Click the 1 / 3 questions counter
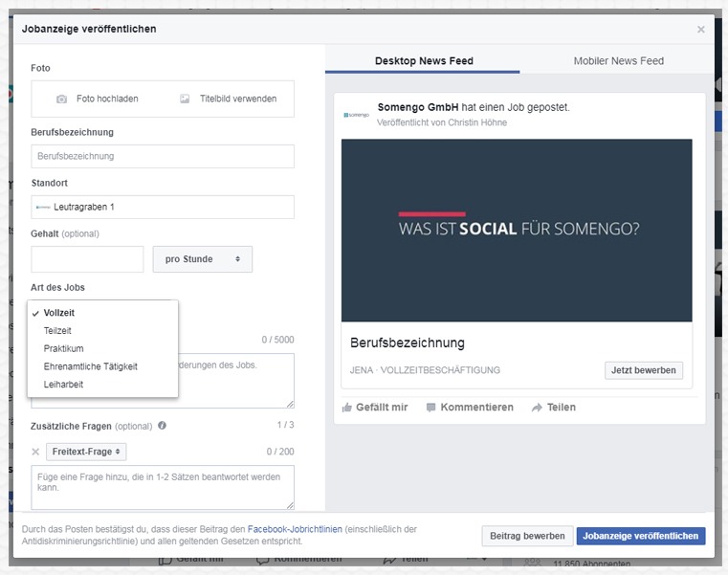The image size is (728, 575). click(x=285, y=425)
